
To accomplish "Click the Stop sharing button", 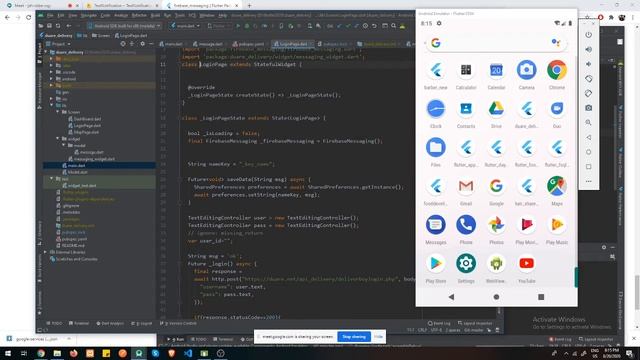I will tap(354, 337).
